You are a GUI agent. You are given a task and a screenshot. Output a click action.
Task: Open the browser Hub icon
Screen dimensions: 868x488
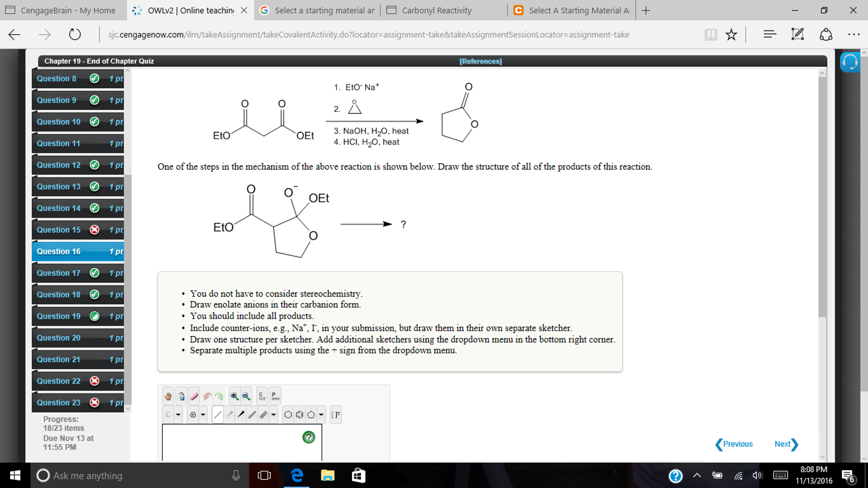click(770, 34)
